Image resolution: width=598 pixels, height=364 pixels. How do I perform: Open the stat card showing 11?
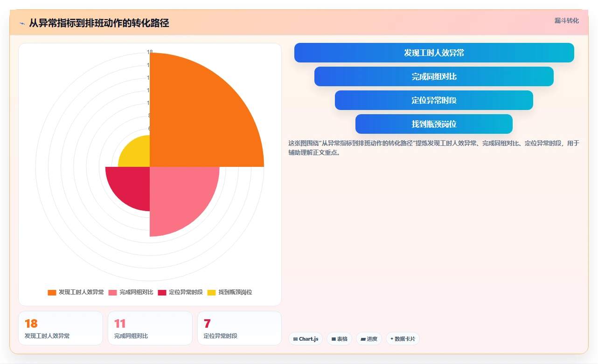[x=150, y=328]
